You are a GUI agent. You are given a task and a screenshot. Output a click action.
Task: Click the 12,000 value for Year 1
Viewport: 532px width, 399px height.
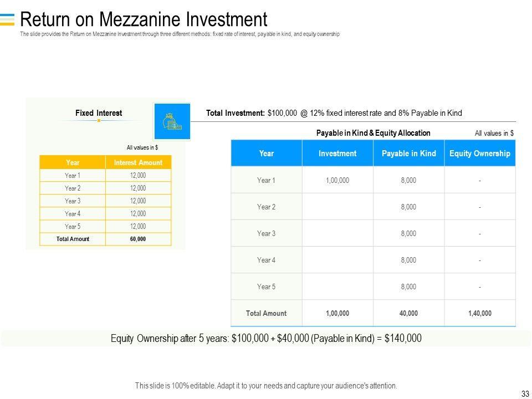138,176
